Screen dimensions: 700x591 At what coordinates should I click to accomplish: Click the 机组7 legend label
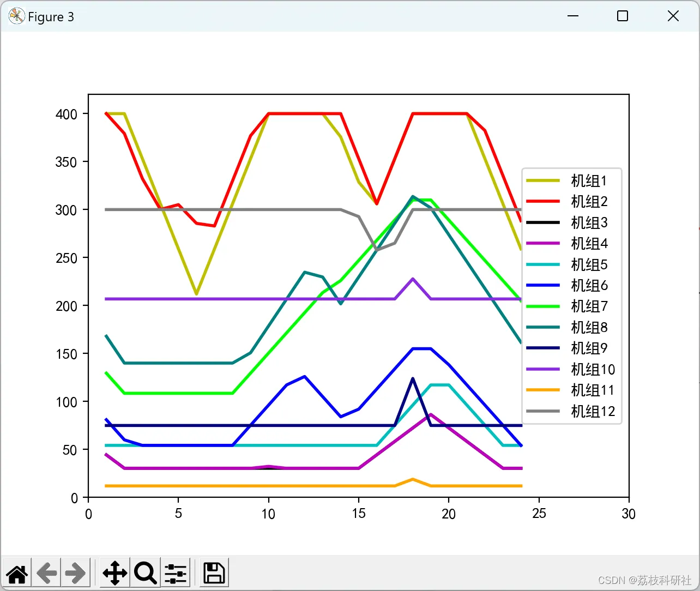coord(589,306)
